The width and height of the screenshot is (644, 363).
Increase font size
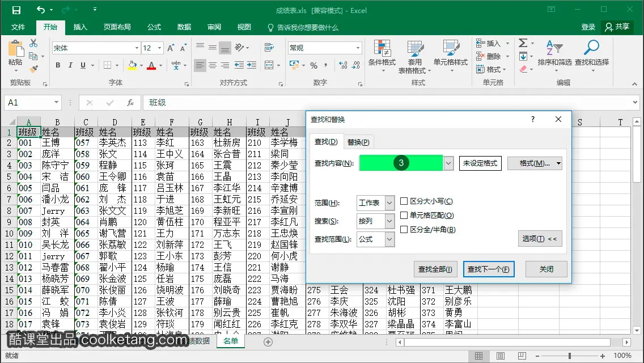click(x=171, y=48)
